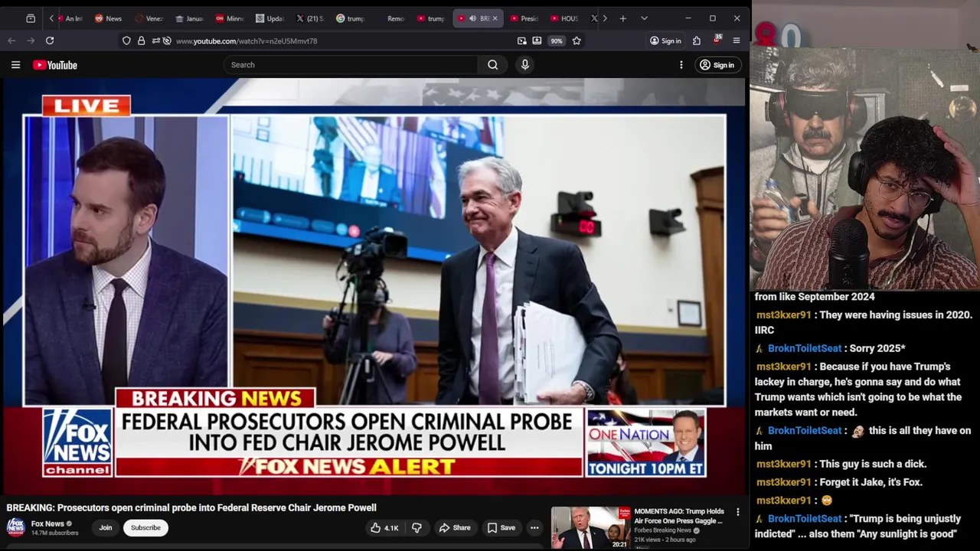The width and height of the screenshot is (980, 551).
Task: Switch to the Remo tab
Action: [x=391, y=18]
